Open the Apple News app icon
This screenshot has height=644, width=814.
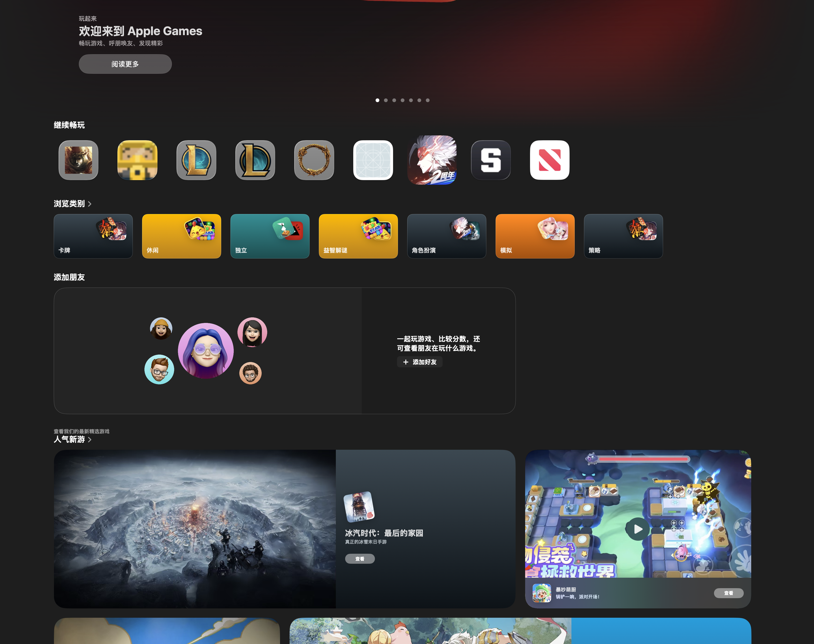(x=549, y=160)
